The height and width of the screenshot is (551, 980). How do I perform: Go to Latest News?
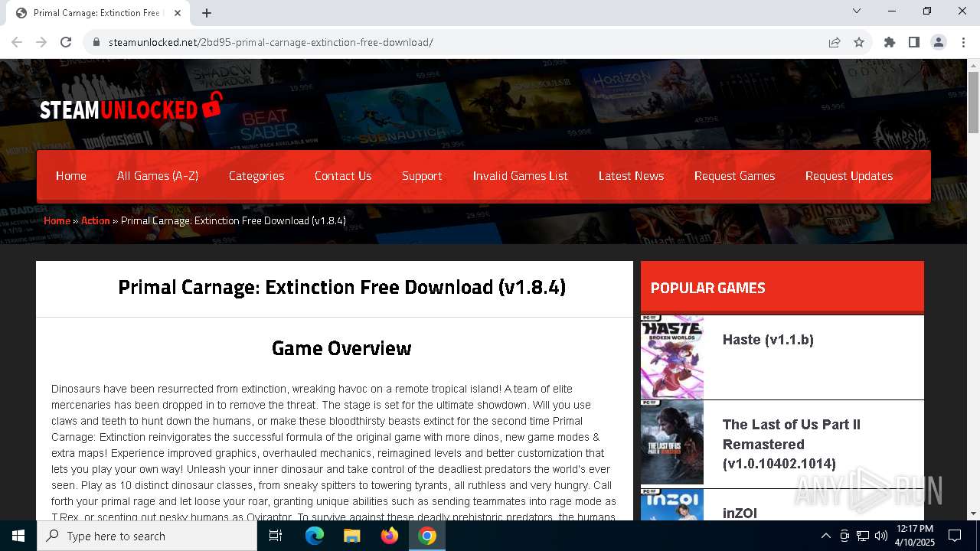point(631,176)
